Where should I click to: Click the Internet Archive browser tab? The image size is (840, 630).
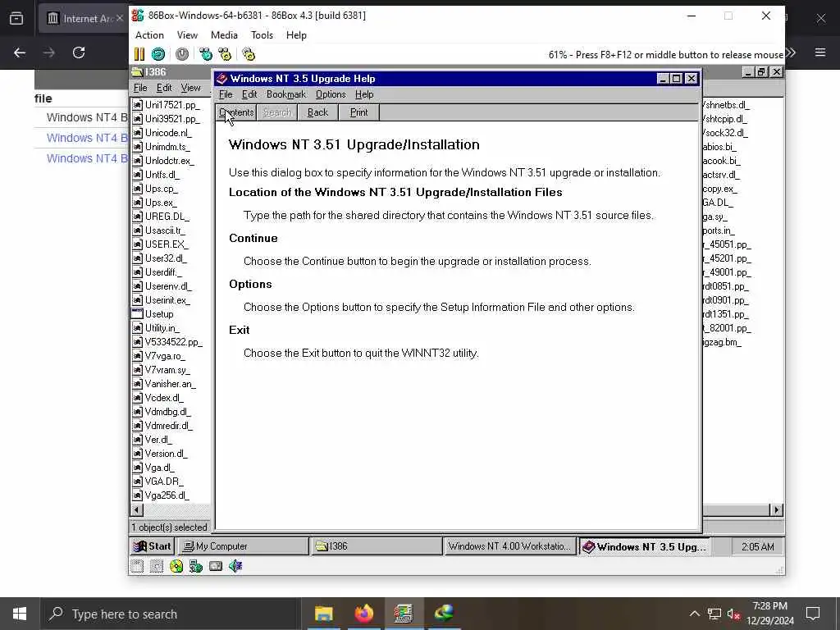[83, 19]
